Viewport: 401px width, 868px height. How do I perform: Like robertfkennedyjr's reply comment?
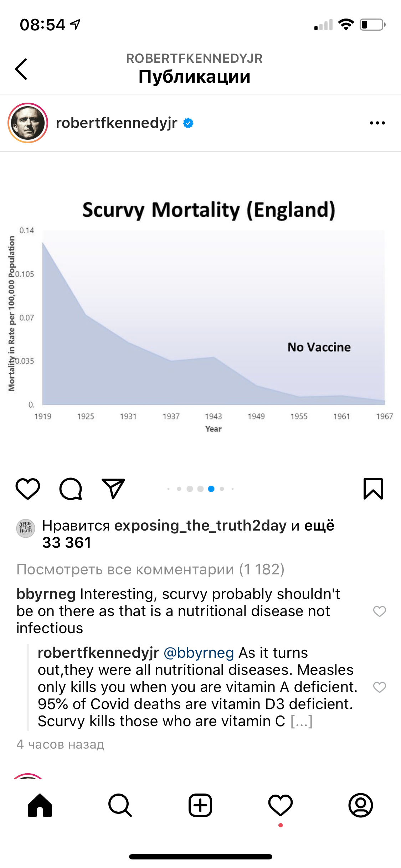(x=379, y=687)
